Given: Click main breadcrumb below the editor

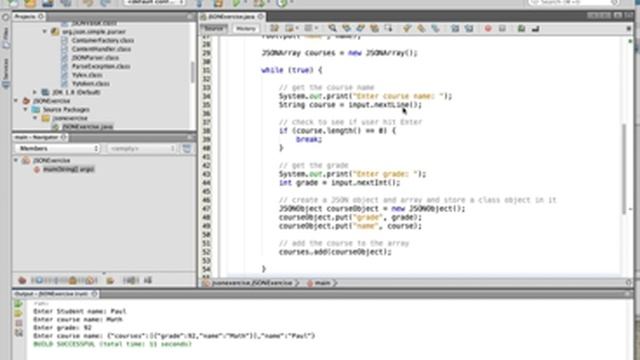Looking at the screenshot, I should click(x=322, y=283).
